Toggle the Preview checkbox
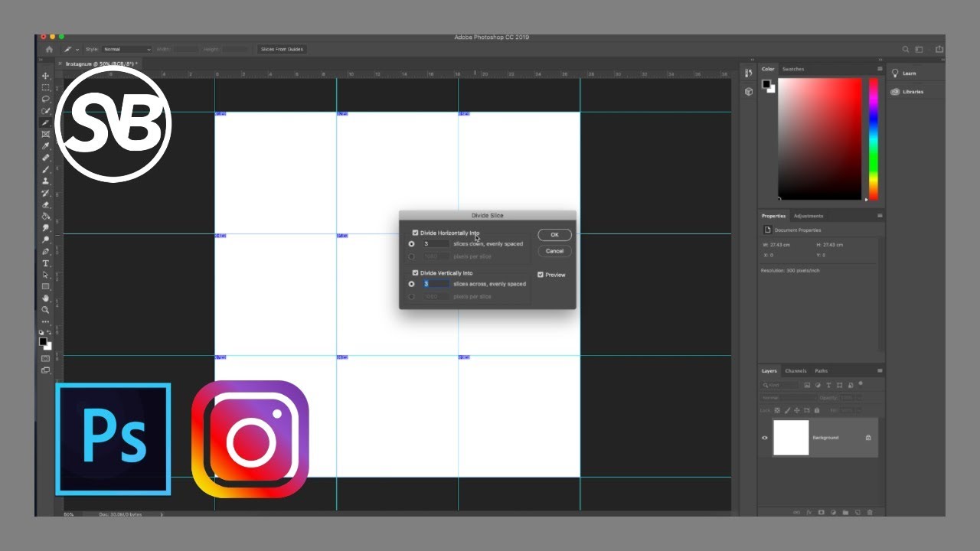This screenshot has width=980, height=551. tap(541, 275)
